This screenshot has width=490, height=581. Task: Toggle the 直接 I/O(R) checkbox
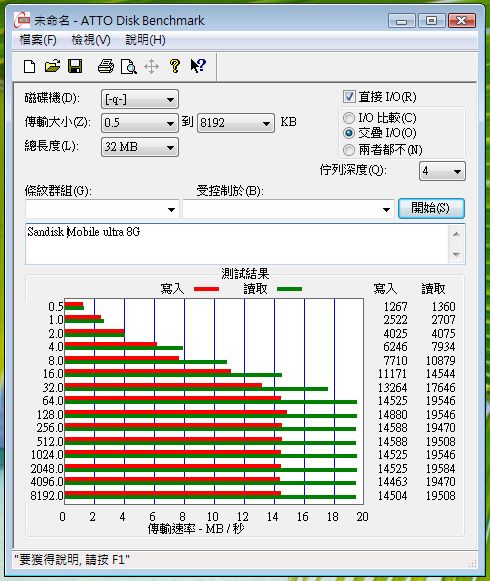(x=349, y=97)
